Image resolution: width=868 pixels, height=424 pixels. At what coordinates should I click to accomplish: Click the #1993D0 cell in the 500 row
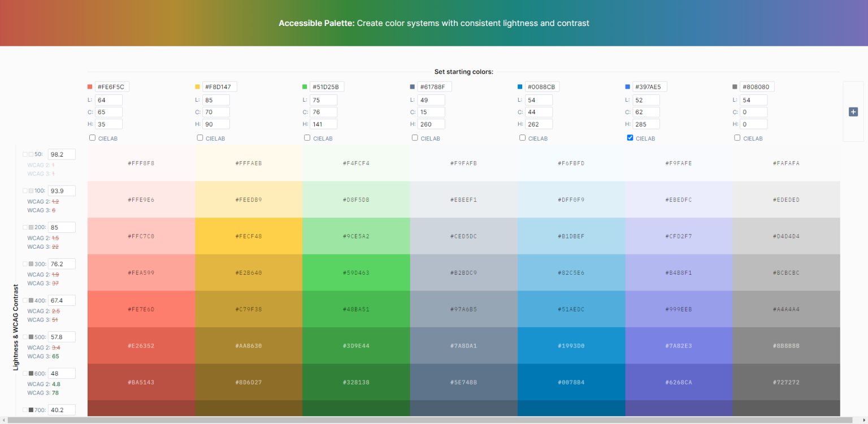pyautogui.click(x=571, y=345)
